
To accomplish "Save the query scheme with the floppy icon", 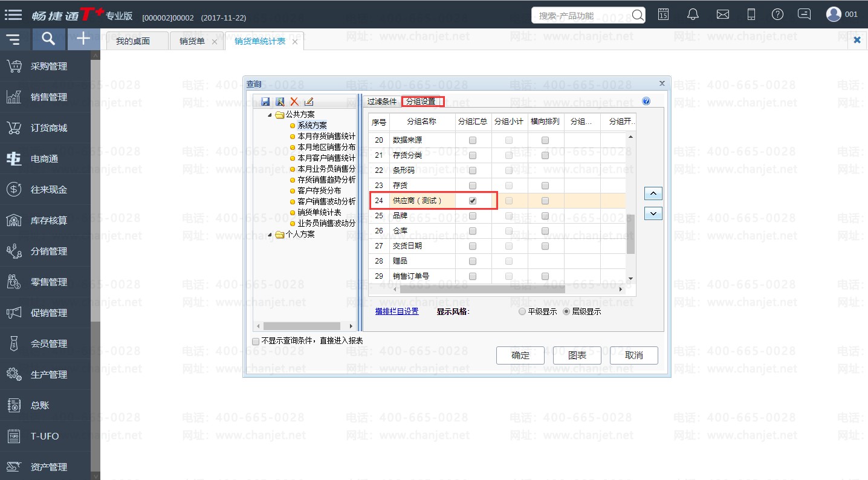I will (265, 102).
